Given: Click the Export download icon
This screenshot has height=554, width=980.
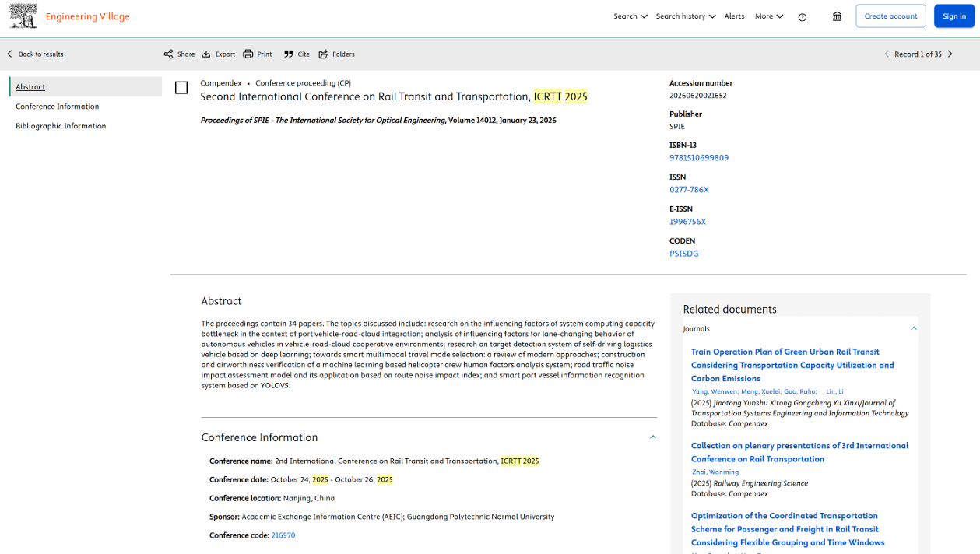Looking at the screenshot, I should [x=206, y=54].
